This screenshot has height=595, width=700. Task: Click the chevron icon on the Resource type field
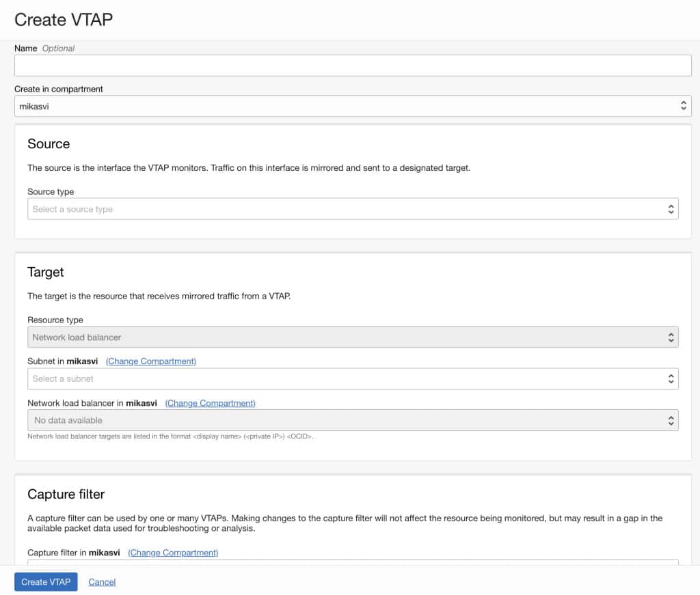(671, 337)
